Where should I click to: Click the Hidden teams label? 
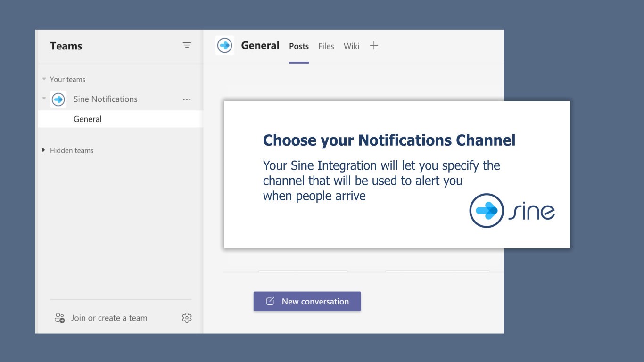click(x=72, y=150)
